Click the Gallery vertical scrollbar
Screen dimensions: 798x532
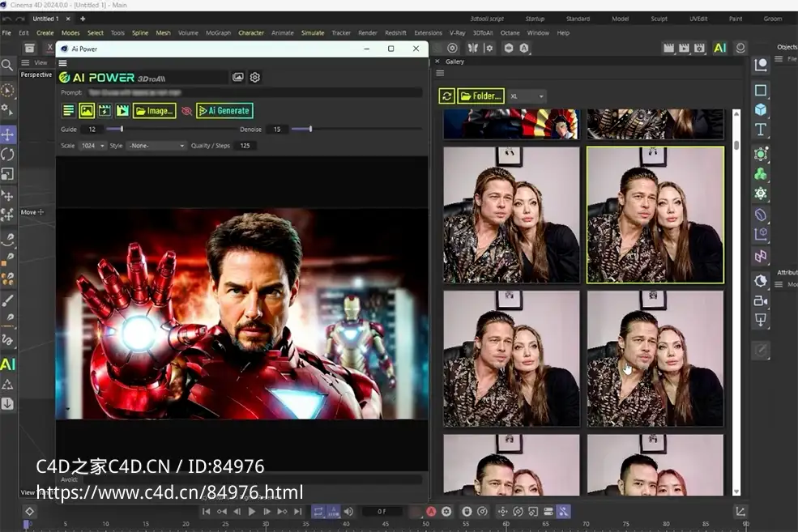(736, 302)
